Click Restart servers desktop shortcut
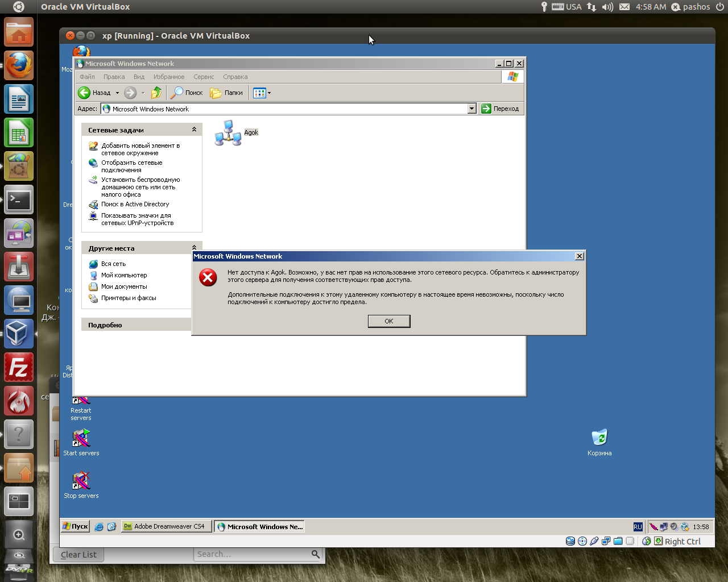 coord(81,408)
